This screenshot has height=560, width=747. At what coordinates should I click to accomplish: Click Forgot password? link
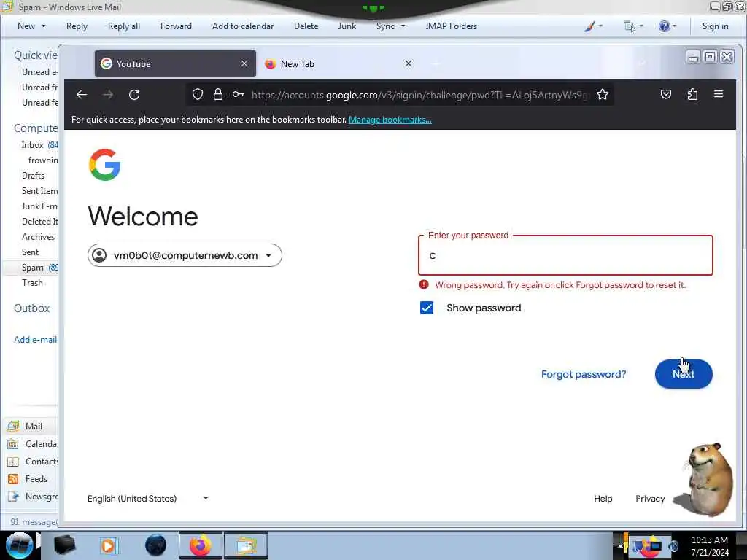(x=584, y=374)
